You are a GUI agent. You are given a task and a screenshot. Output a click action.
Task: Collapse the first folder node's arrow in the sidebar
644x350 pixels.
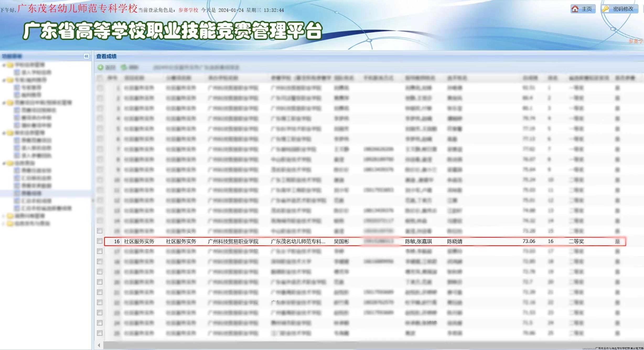point(4,65)
